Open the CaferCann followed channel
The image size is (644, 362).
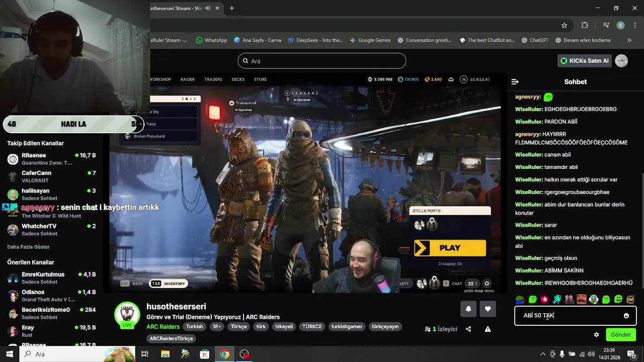52,176
